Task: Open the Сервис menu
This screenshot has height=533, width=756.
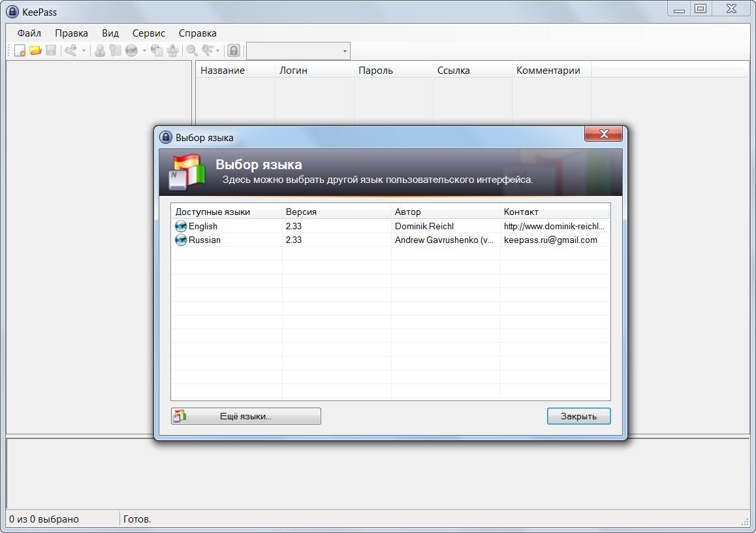Action: point(148,33)
